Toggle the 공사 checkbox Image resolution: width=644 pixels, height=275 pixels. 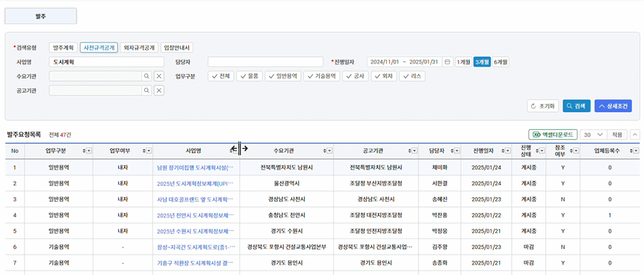pos(356,76)
